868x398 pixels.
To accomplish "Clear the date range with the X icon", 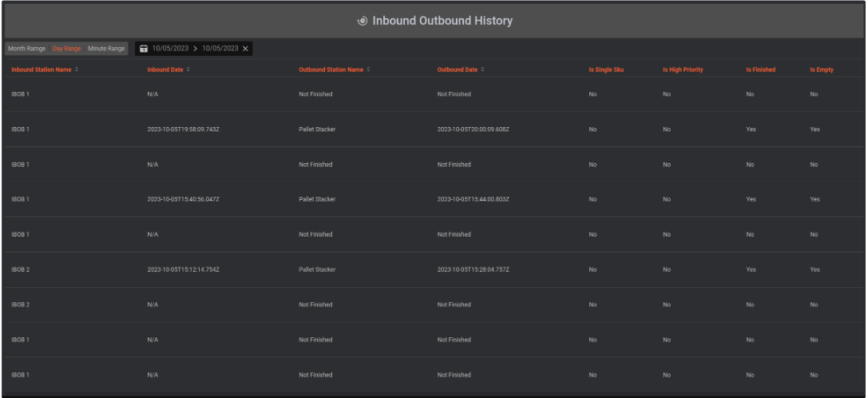I will point(245,49).
